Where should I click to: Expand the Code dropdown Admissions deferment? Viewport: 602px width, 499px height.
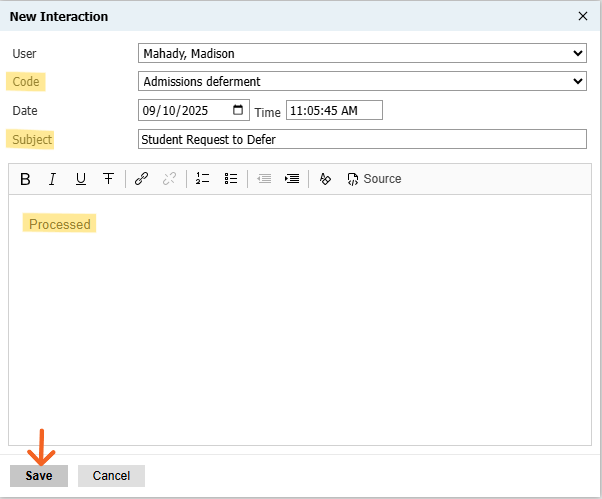click(x=361, y=81)
